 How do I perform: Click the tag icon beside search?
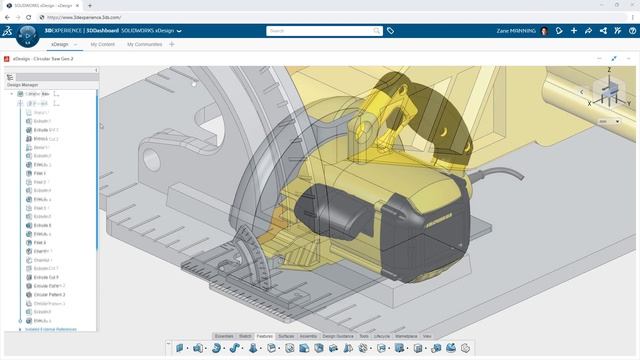pos(390,31)
